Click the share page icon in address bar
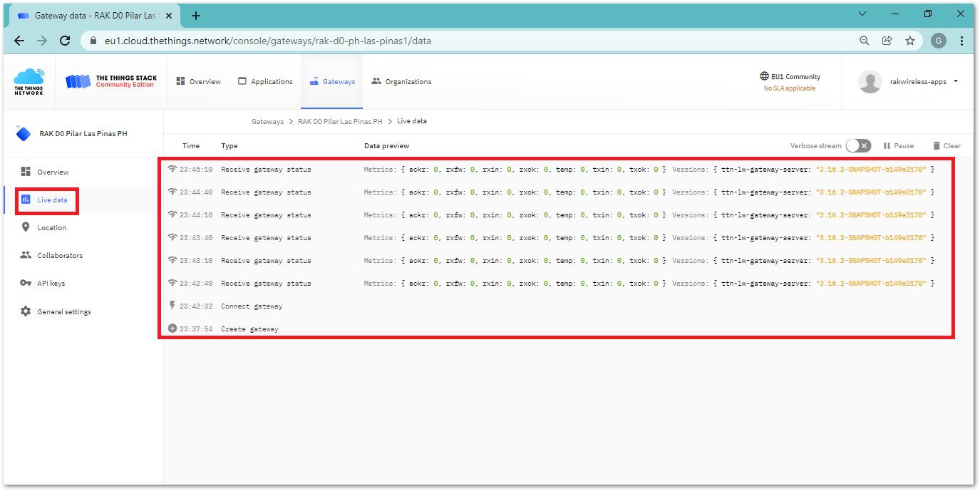The height and width of the screenshot is (491, 980). click(887, 41)
